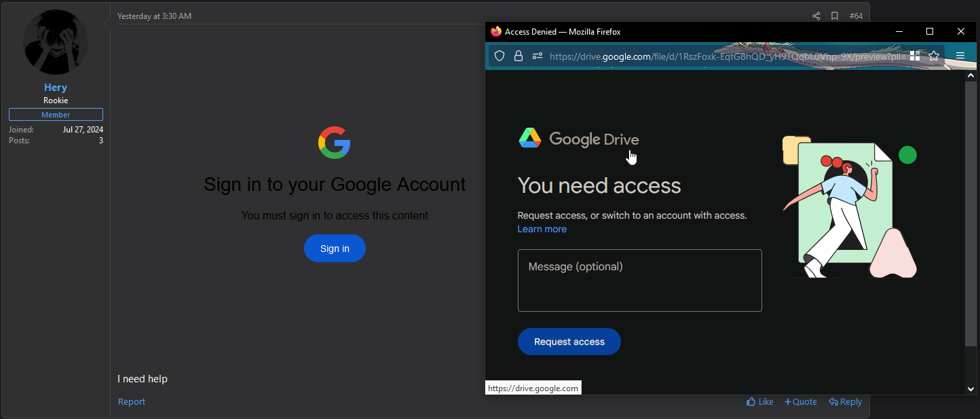Screen dimensions: 980x419
Task: Quote this forum post
Action: [x=801, y=401]
